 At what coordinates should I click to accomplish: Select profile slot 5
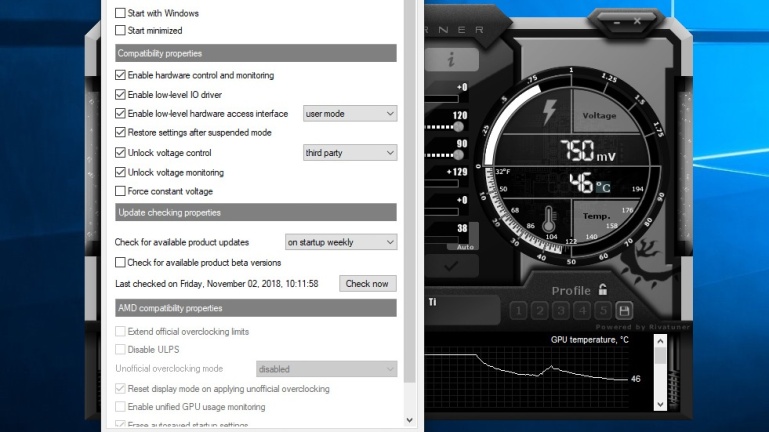click(603, 310)
